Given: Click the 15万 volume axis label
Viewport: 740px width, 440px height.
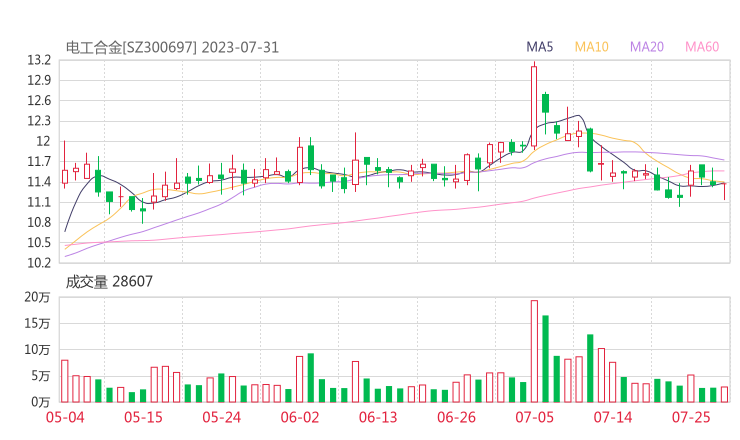Looking at the screenshot, I should (37, 323).
